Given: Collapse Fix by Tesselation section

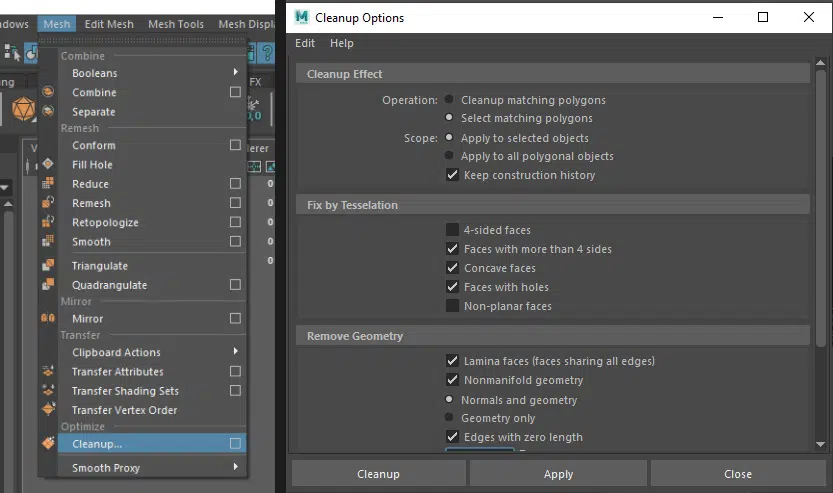Looking at the screenshot, I should point(552,205).
